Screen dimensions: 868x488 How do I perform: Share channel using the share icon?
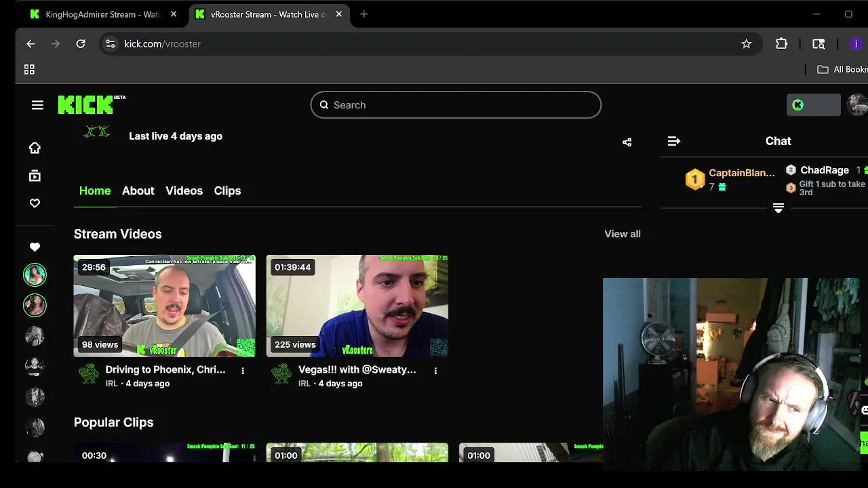[x=627, y=142]
